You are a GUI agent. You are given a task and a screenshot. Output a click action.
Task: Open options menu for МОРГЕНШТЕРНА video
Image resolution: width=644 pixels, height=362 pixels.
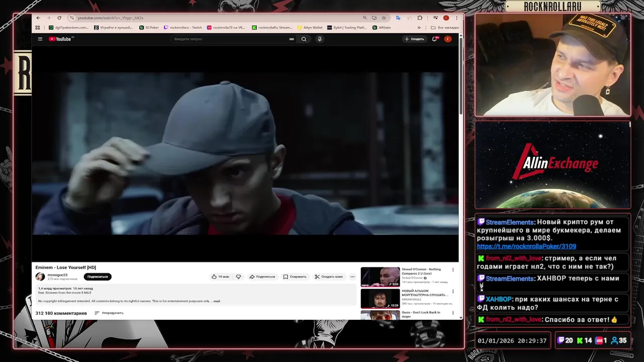tap(453, 292)
